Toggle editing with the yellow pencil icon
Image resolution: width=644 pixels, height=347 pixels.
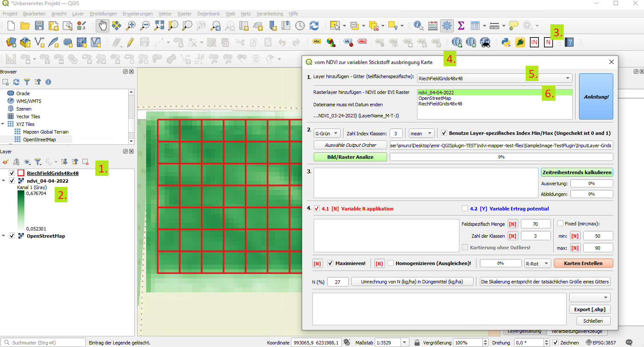131,42
